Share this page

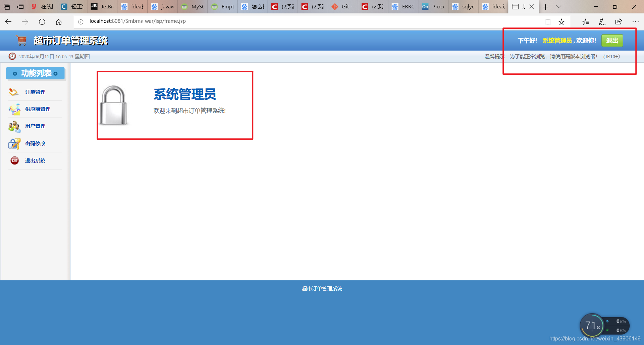pyautogui.click(x=619, y=22)
